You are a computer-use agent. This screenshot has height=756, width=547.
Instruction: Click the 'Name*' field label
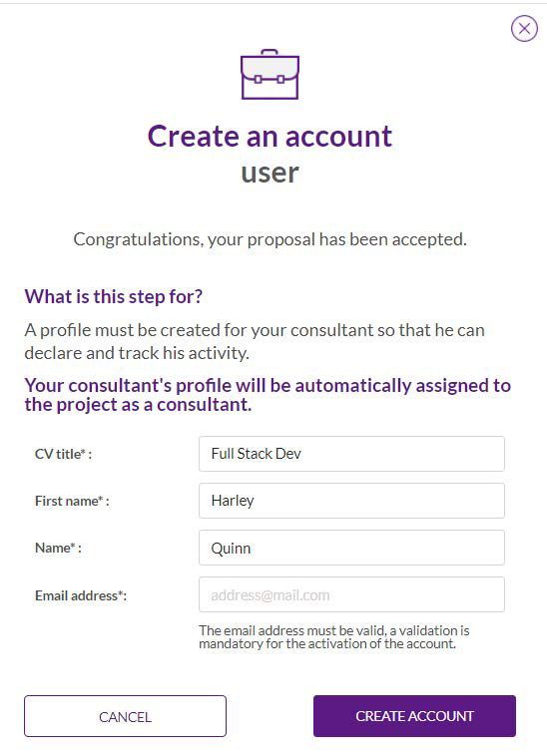[58, 549]
